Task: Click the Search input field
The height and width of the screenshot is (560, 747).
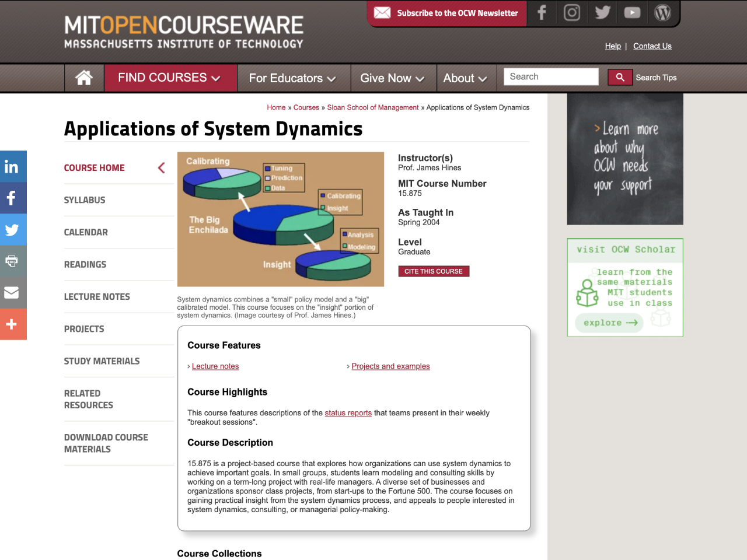Action: 551,76
